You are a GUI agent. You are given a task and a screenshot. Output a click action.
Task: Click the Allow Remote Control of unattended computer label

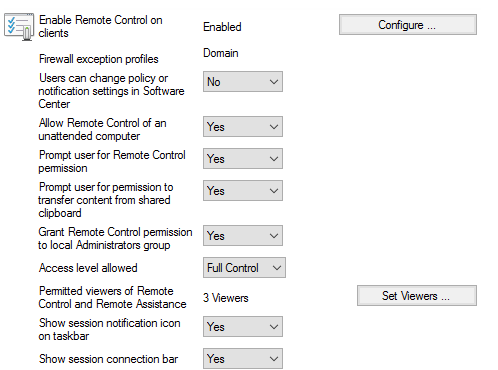102,129
